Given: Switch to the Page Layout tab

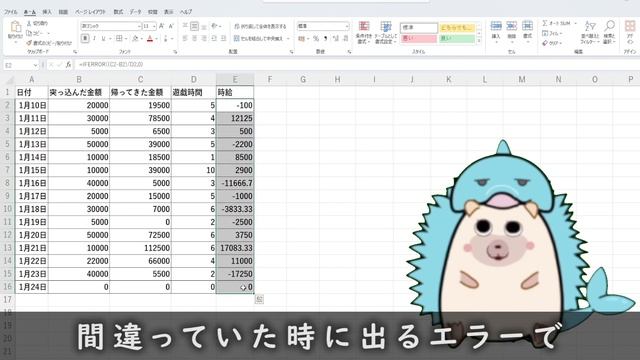Looking at the screenshot, I should coord(90,12).
